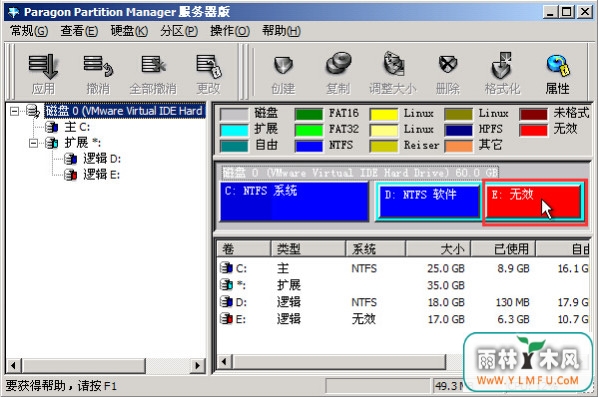Click the 未格式 dark red legend swatch
This screenshot has width=598, height=397.
pyautogui.click(x=533, y=114)
